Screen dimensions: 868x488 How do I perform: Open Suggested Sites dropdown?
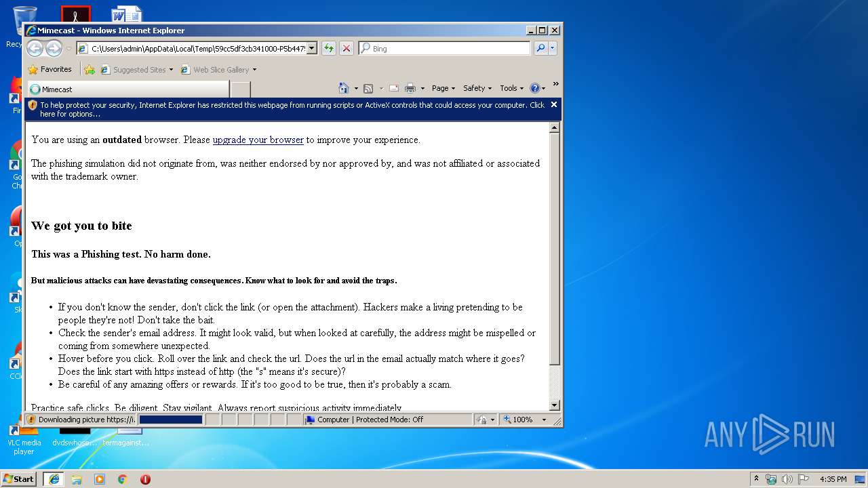pyautogui.click(x=137, y=69)
